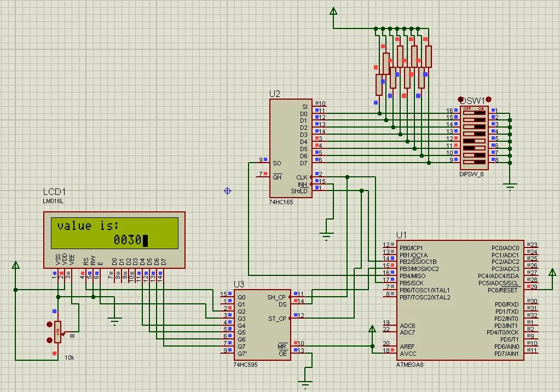Viewport: 560px width, 392px height.
Task: Select the 74HC595 shift register U3
Action: tap(262, 325)
